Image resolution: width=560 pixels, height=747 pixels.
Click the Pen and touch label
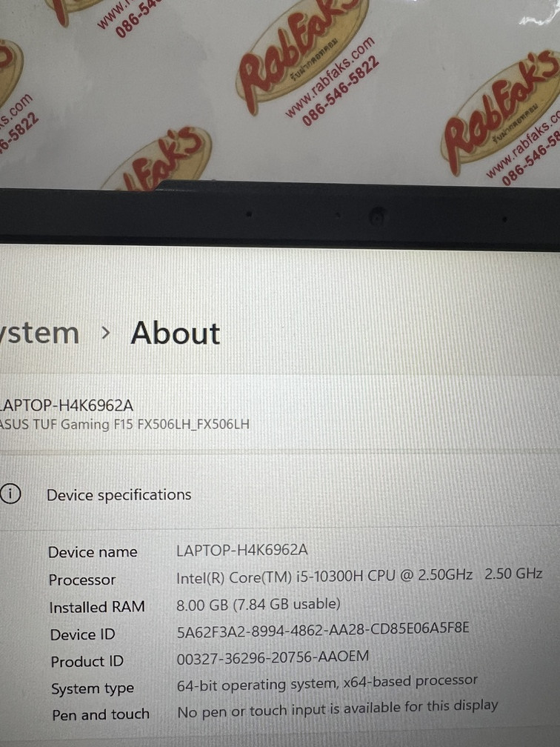[101, 715]
